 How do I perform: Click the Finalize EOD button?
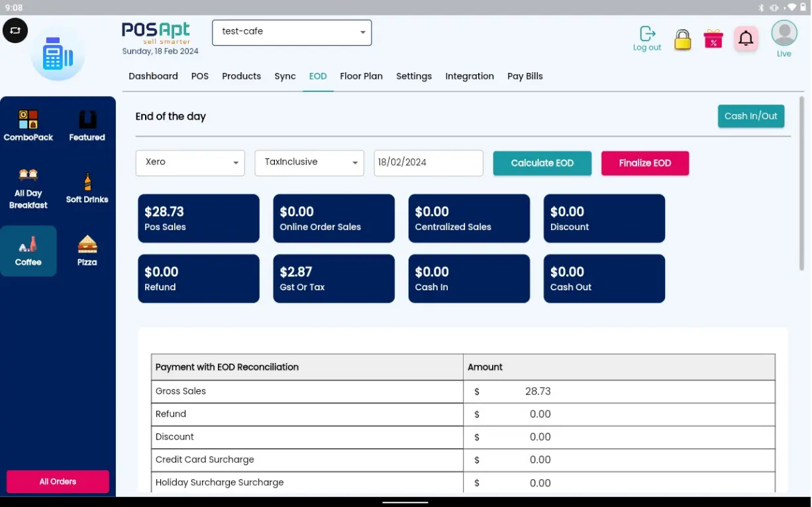(644, 163)
